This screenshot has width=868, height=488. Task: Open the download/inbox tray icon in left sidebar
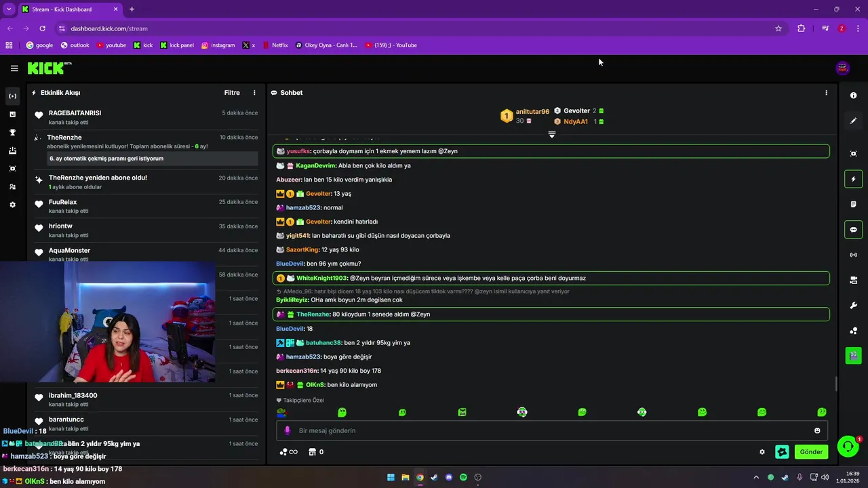[12, 150]
